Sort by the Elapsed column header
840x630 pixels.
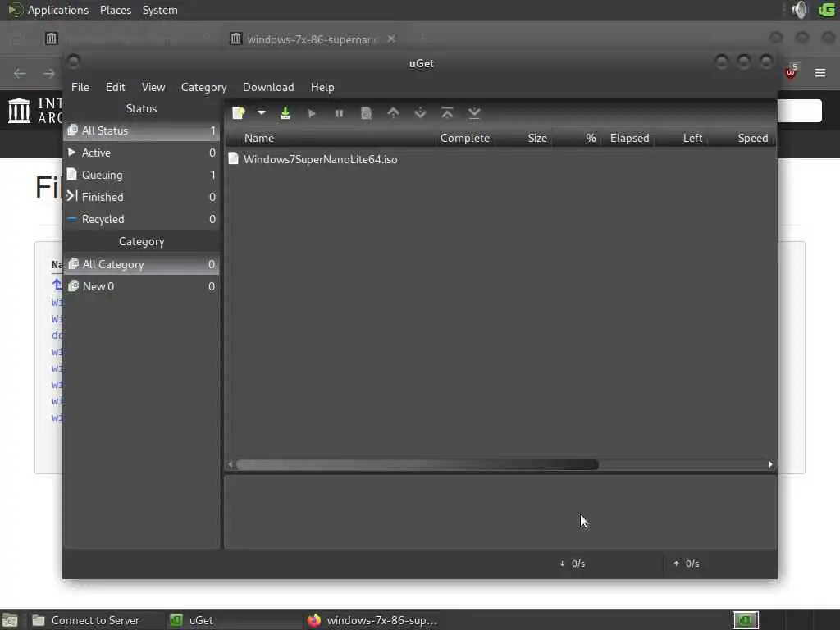[629, 138]
